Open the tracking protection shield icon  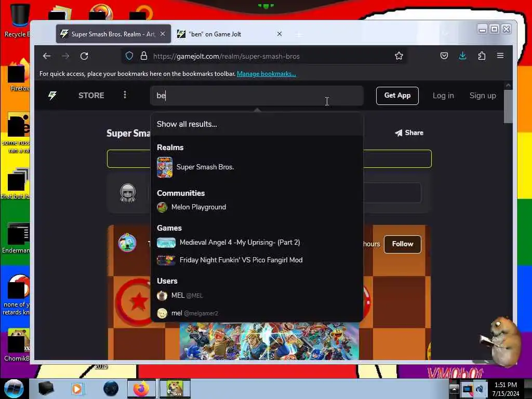click(x=129, y=56)
